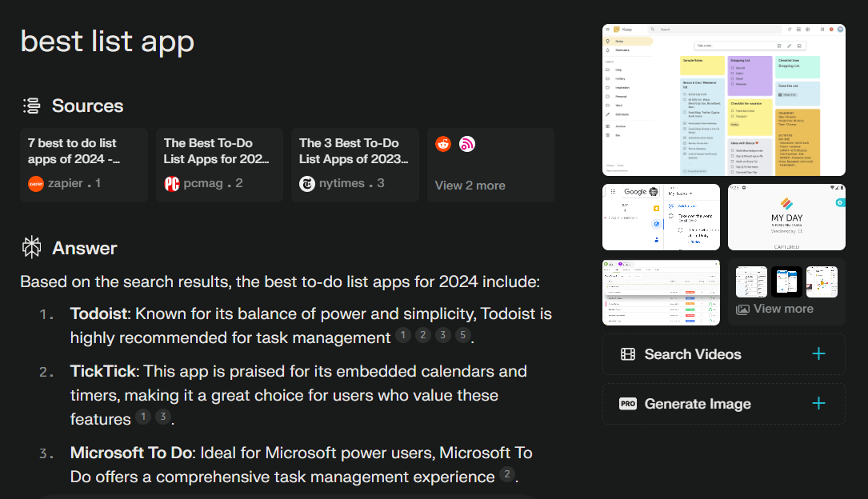The image size is (868, 499).
Task: Open the MY DAY app image thumbnail
Action: [x=786, y=217]
